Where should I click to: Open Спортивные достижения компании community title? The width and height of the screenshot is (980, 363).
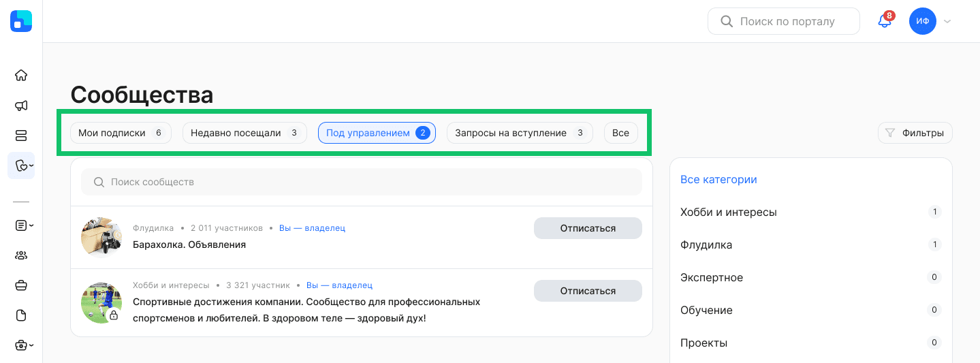pyautogui.click(x=306, y=310)
